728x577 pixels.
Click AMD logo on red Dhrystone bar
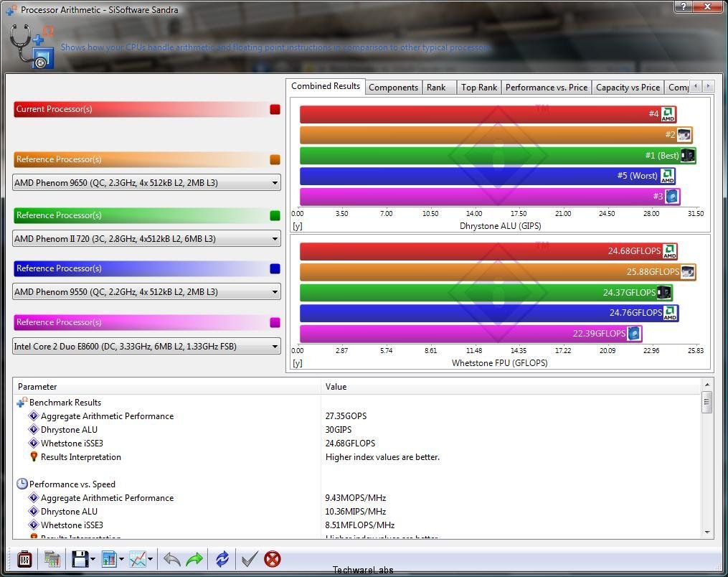pyautogui.click(x=668, y=114)
